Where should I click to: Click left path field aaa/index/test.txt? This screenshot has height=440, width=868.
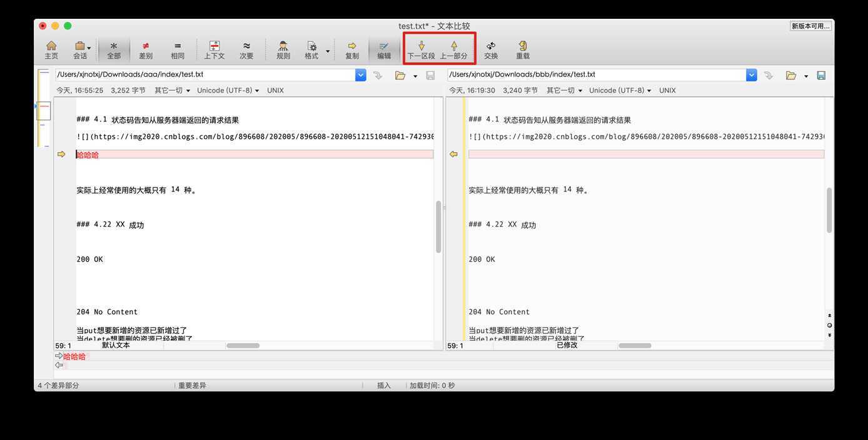[x=205, y=74]
